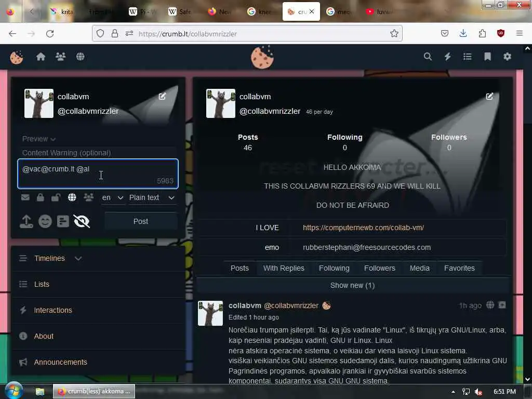Expand the Timelines menu chevron
The image size is (532, 399).
pos(78,259)
